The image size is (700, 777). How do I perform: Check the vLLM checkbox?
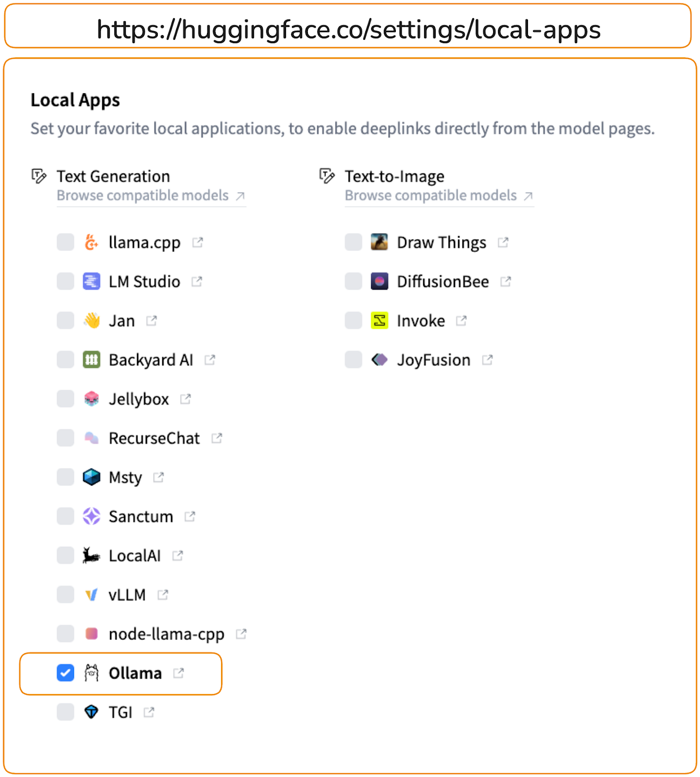pos(66,594)
